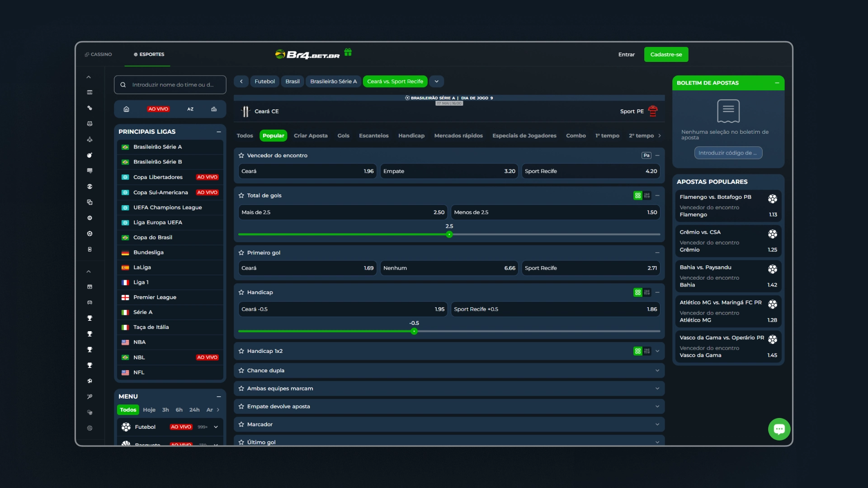The height and width of the screenshot is (488, 868).
Task: Click the soccer ball icon on Grêmio vs. CSA
Action: [x=773, y=234]
